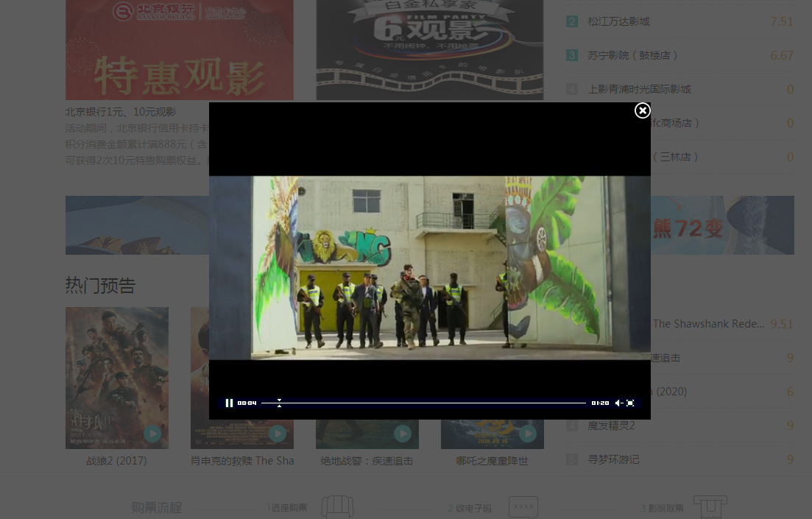Open 松江万达影城 cinema entry

click(x=618, y=21)
